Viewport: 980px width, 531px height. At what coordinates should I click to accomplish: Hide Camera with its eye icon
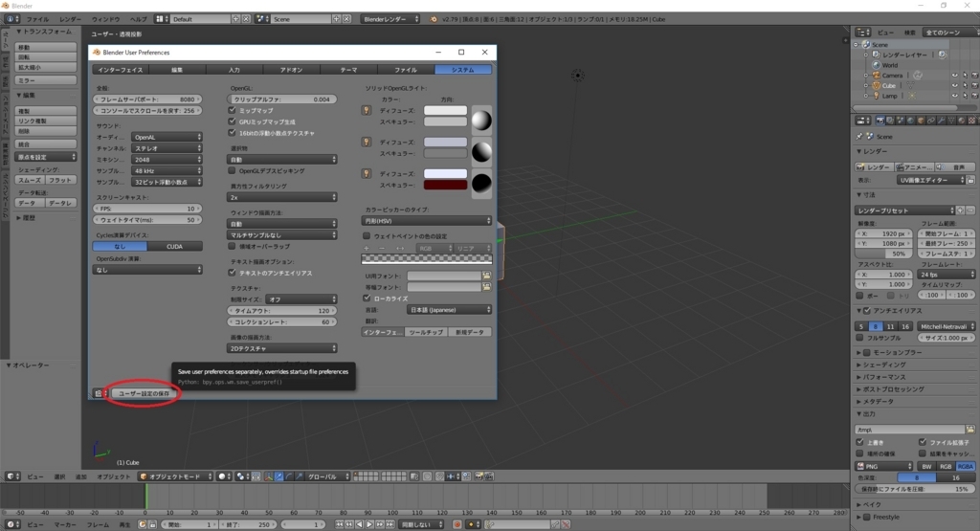[954, 75]
